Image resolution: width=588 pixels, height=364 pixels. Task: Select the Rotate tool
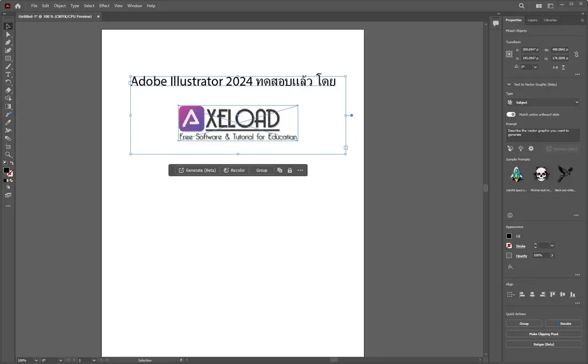coord(8,83)
